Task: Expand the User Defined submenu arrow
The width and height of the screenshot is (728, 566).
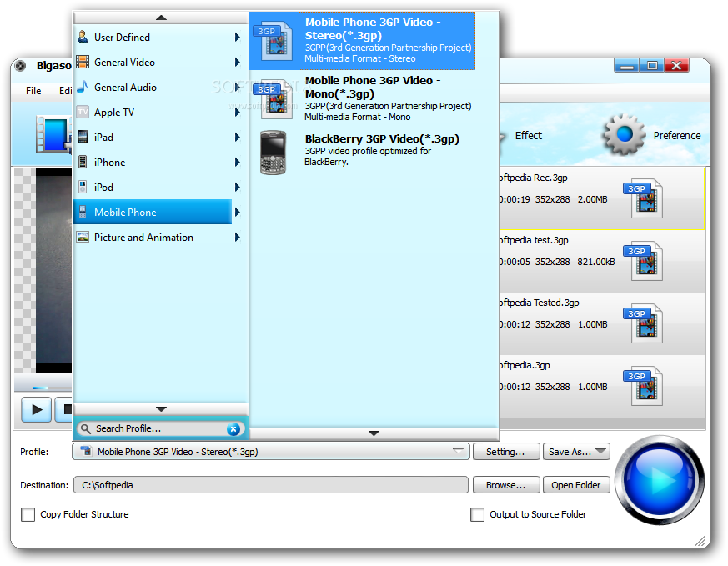Action: [x=238, y=38]
